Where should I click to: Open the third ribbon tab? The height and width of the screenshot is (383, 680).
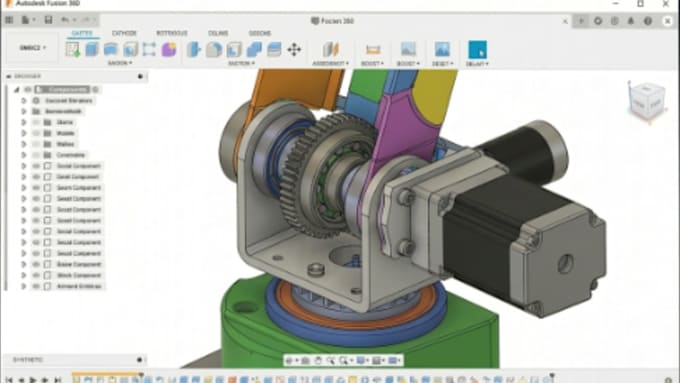[172, 33]
